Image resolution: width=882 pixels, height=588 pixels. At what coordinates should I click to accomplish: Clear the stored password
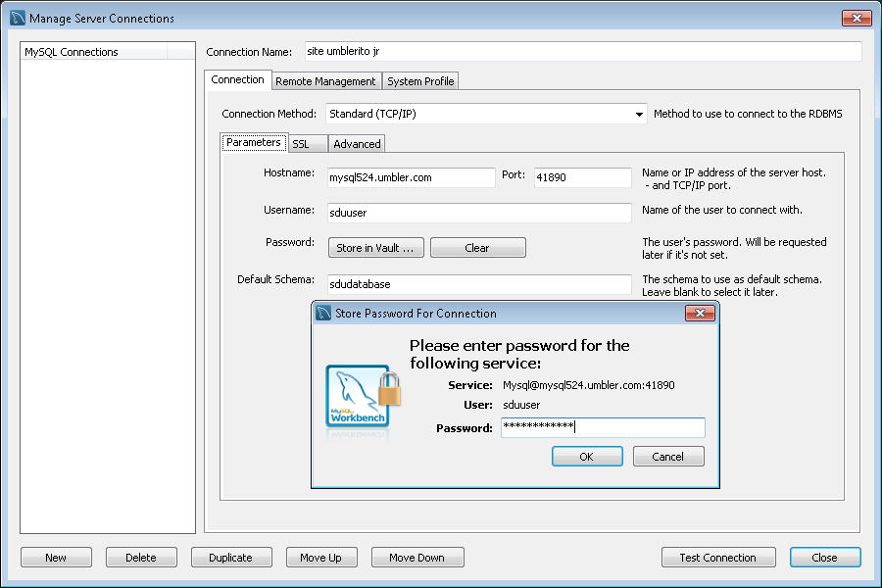coord(477,247)
